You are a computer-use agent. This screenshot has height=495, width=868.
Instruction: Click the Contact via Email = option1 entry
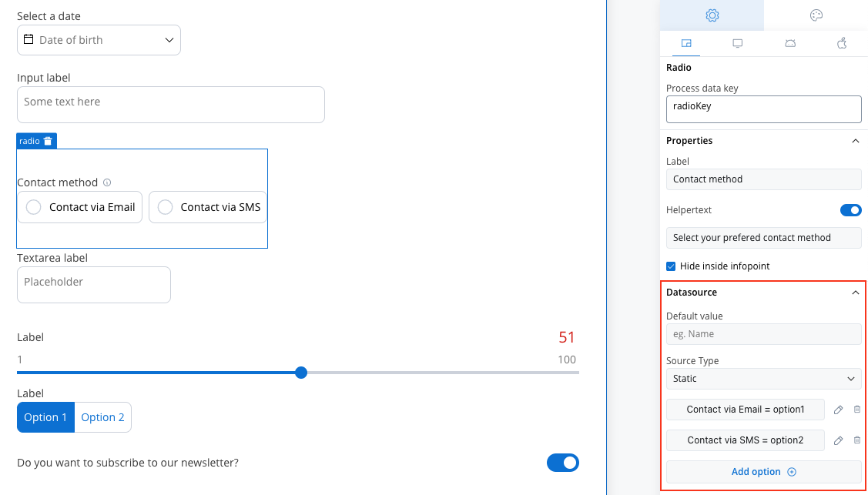pyautogui.click(x=746, y=410)
